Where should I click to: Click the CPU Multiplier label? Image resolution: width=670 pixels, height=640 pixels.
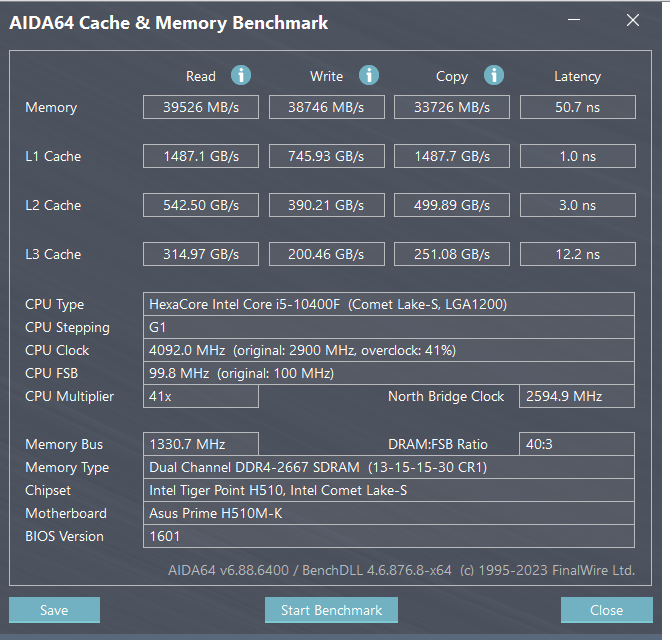click(x=70, y=397)
